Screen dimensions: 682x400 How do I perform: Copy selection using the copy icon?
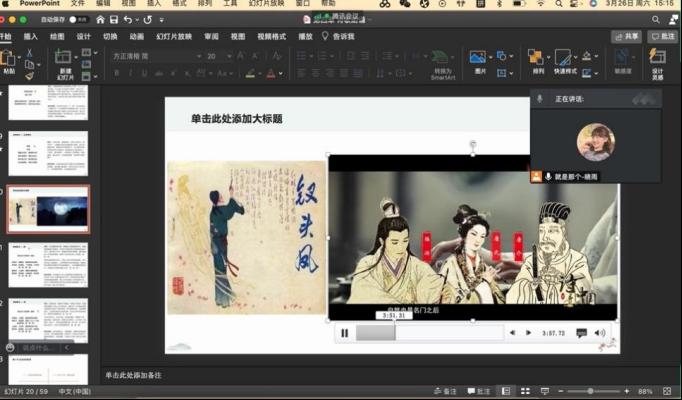30,65
